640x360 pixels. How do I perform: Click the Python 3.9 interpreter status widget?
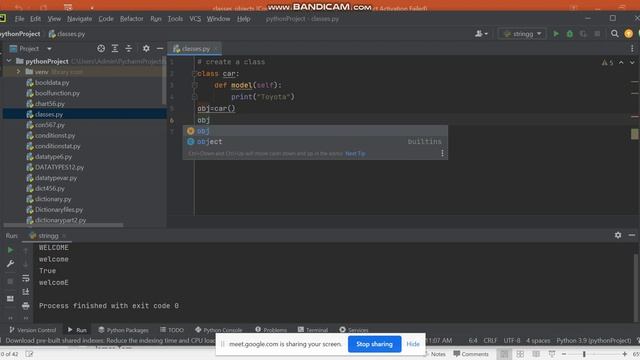(593, 340)
